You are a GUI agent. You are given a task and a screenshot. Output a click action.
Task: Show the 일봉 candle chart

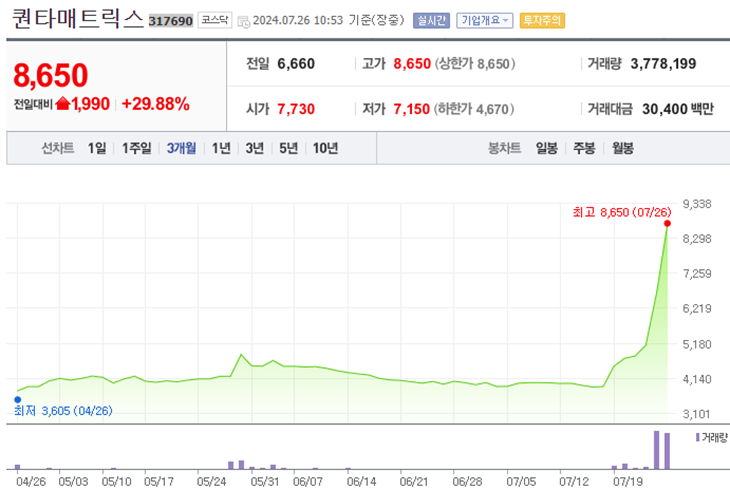tap(547, 148)
